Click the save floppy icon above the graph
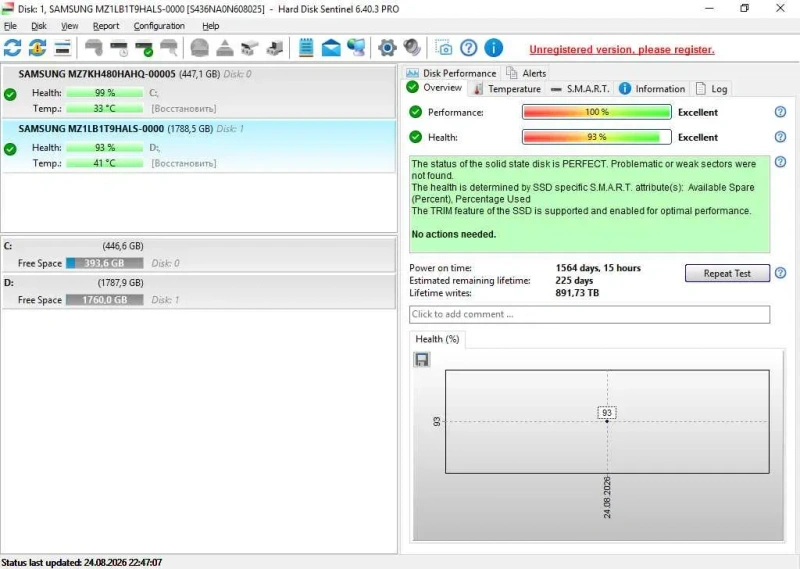The height and width of the screenshot is (569, 800). click(x=421, y=360)
